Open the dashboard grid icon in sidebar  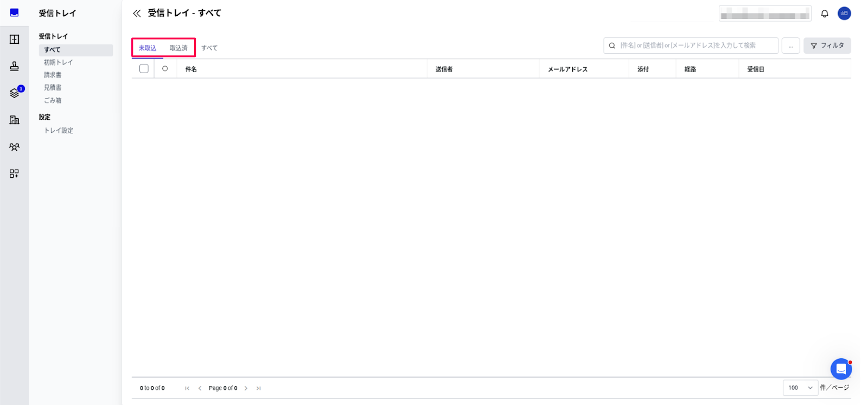click(x=14, y=40)
